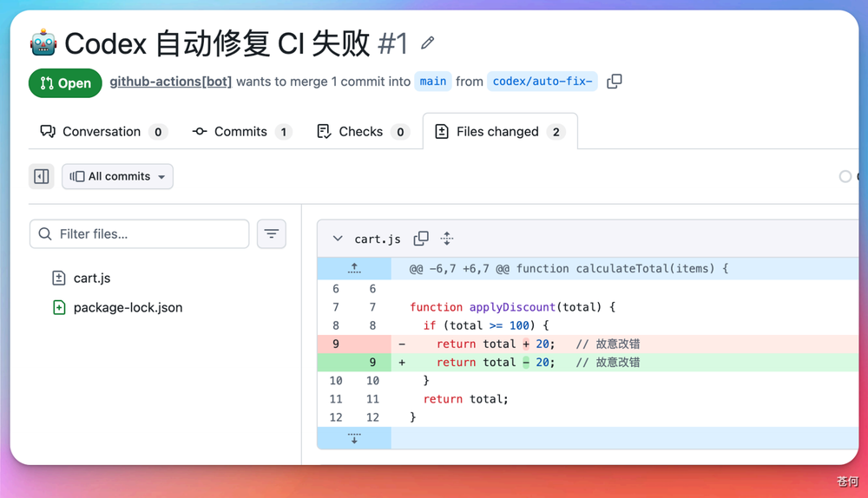Image resolution: width=868 pixels, height=498 pixels.
Task: Switch to the Commits tab
Action: tap(241, 132)
